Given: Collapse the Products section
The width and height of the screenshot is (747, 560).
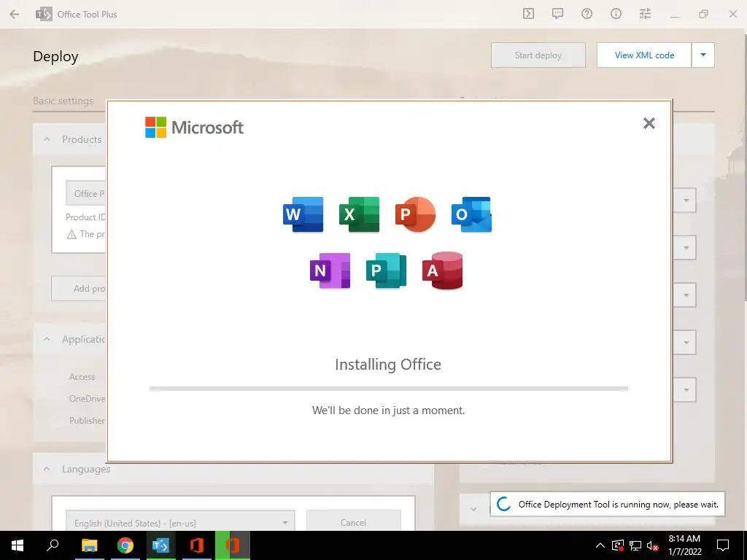Looking at the screenshot, I should (47, 139).
